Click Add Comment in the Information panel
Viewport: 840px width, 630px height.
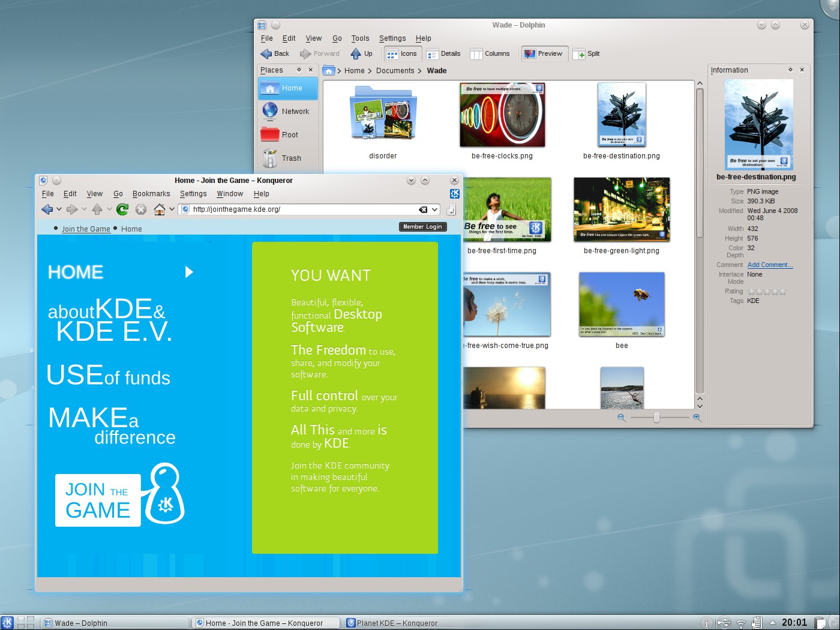[x=770, y=265]
